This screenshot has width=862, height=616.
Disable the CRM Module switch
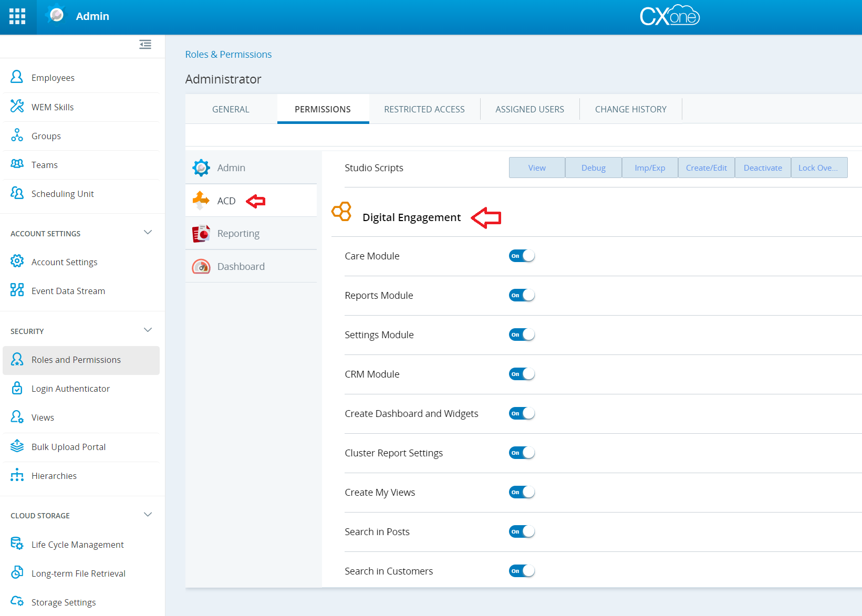coord(522,374)
